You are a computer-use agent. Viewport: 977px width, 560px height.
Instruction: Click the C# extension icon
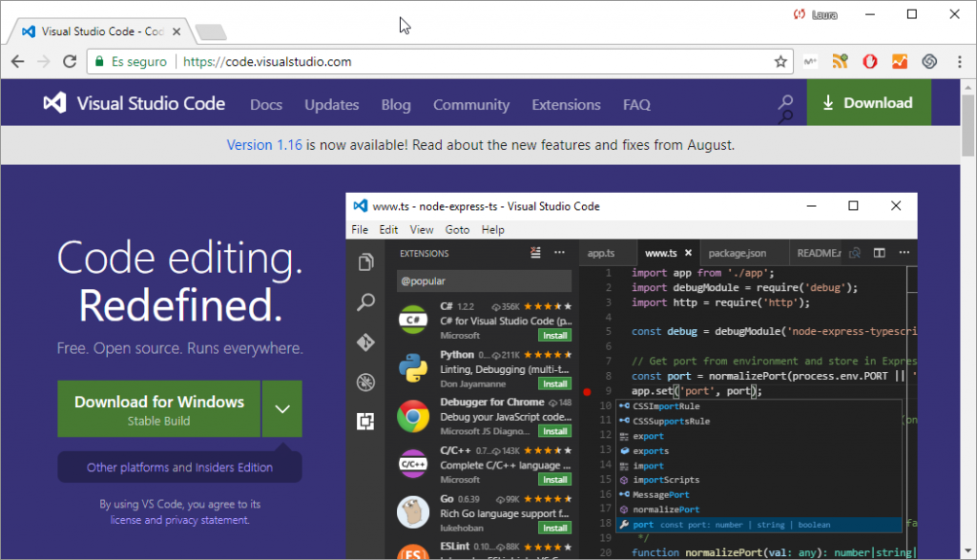413,320
